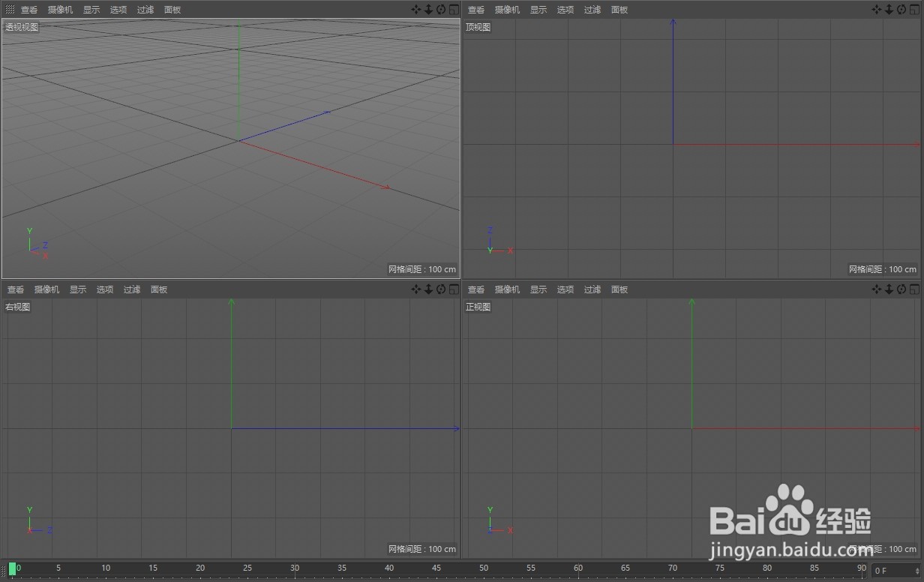Viewport: 924px width, 582px height.
Task: Click the grip handle at the timeline's left end
Action: click(x=4, y=571)
